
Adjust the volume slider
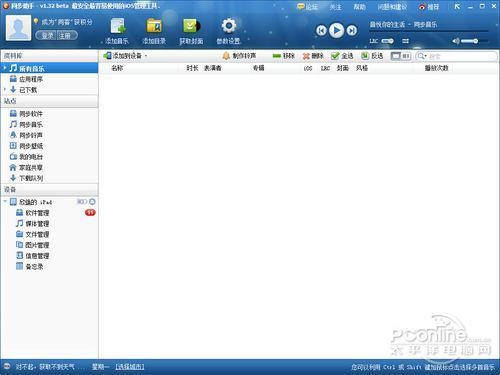coord(474,41)
